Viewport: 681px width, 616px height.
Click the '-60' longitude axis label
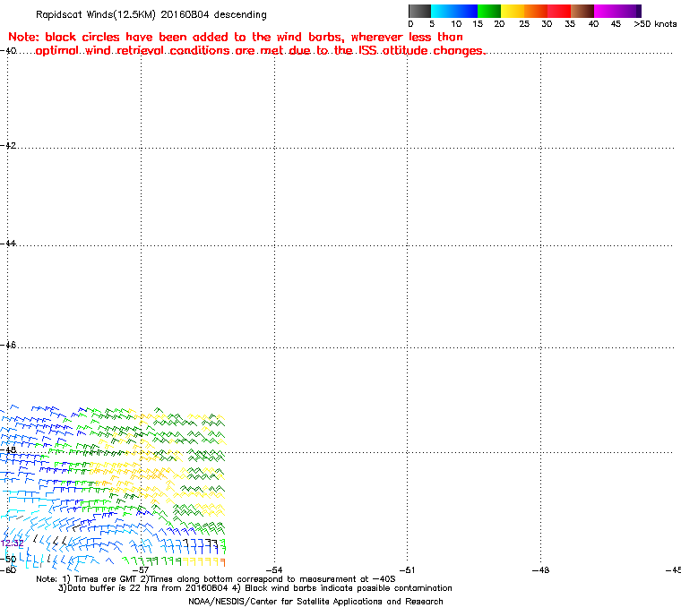8,570
